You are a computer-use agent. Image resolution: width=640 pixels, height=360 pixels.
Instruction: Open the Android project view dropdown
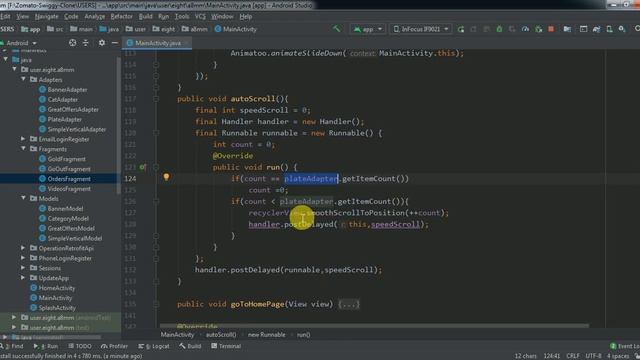(x=20, y=43)
